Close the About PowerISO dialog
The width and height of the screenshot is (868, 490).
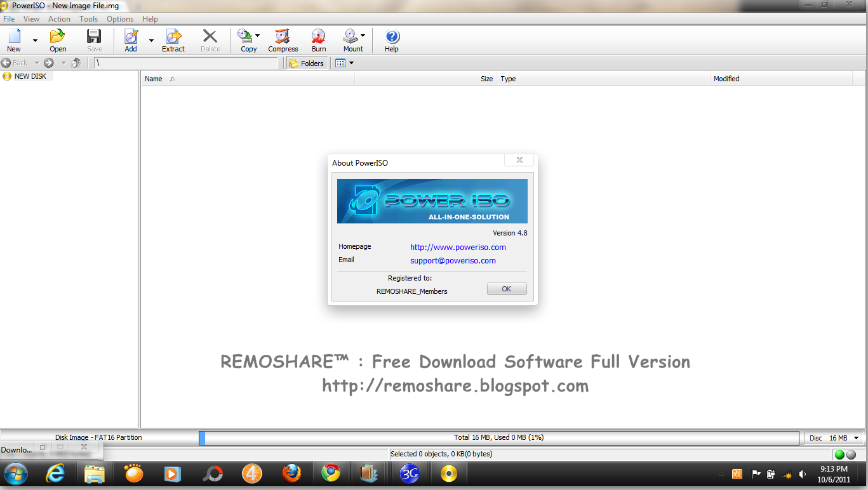(x=519, y=160)
